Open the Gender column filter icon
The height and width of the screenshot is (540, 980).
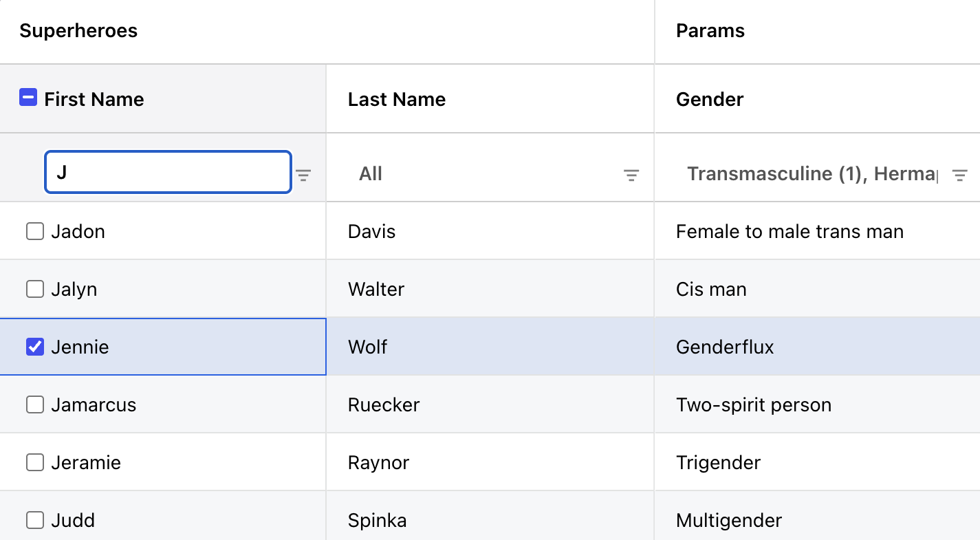(960, 175)
